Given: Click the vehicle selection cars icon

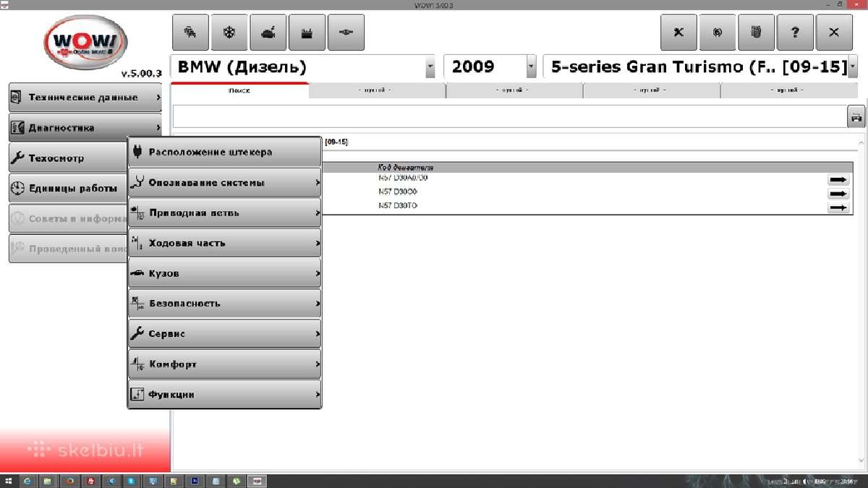Looking at the screenshot, I should tap(190, 33).
